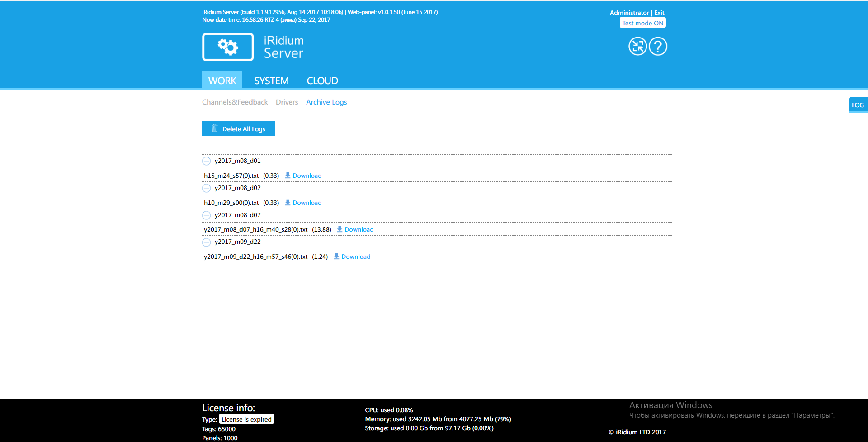
Task: Click the y2017_m08_d07_h16_m40_s28(0).txt file name
Action: coord(255,229)
